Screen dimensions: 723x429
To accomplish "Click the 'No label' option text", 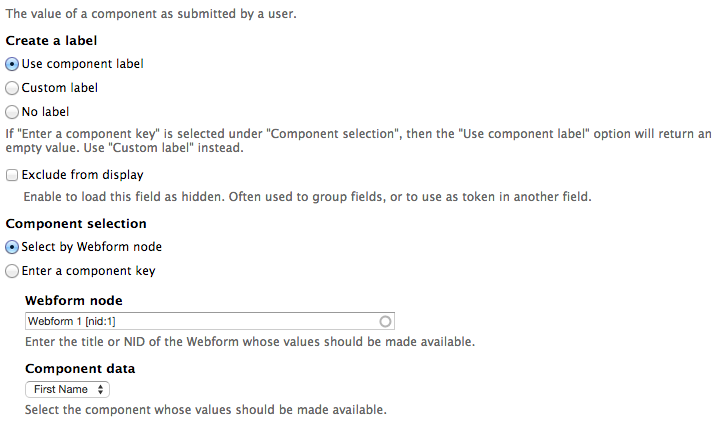I will tap(45, 112).
